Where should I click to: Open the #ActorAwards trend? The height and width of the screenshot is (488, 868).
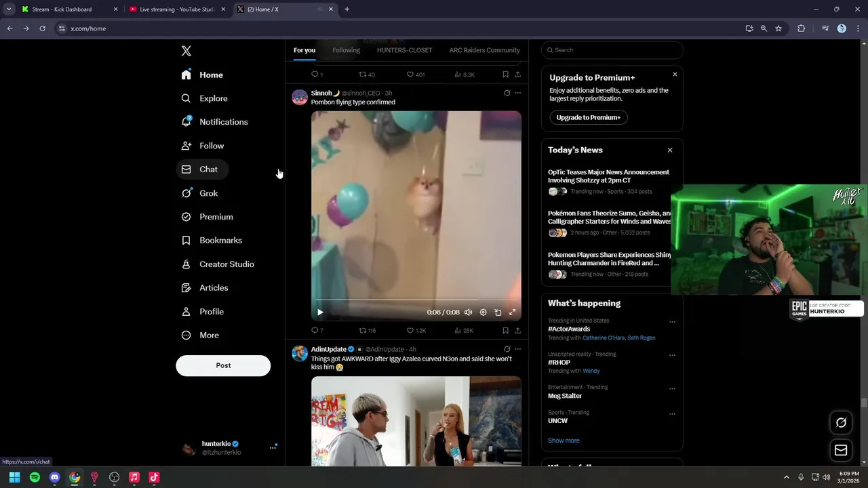click(x=569, y=329)
